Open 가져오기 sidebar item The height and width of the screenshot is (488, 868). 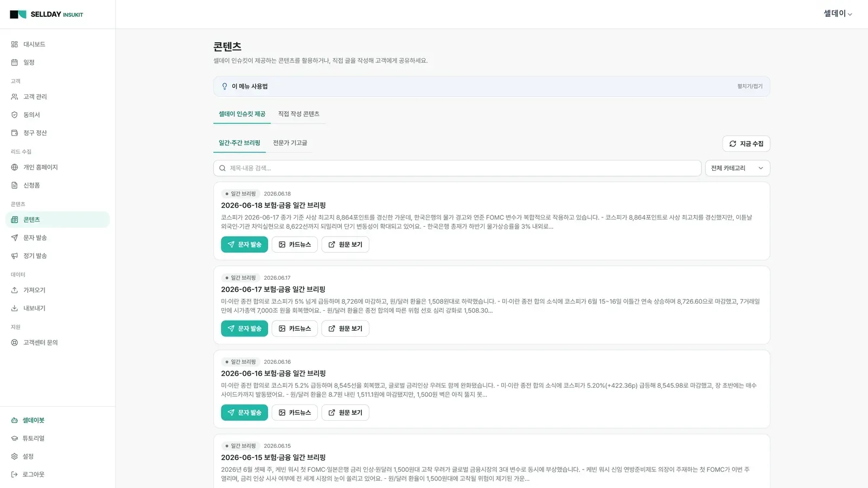[58, 290]
